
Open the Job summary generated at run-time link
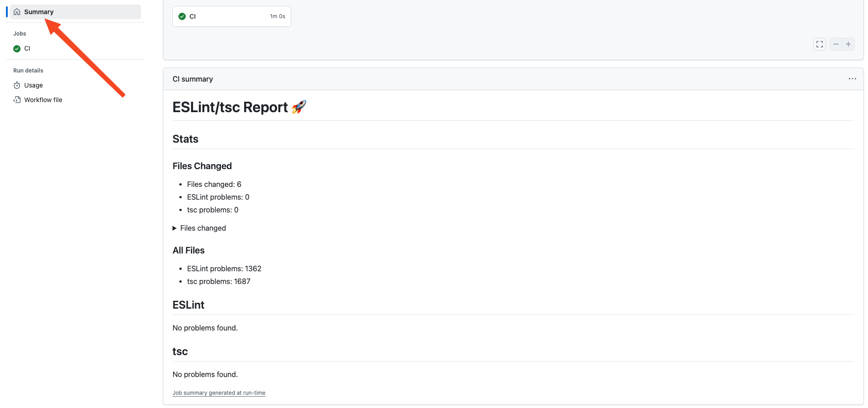219,393
